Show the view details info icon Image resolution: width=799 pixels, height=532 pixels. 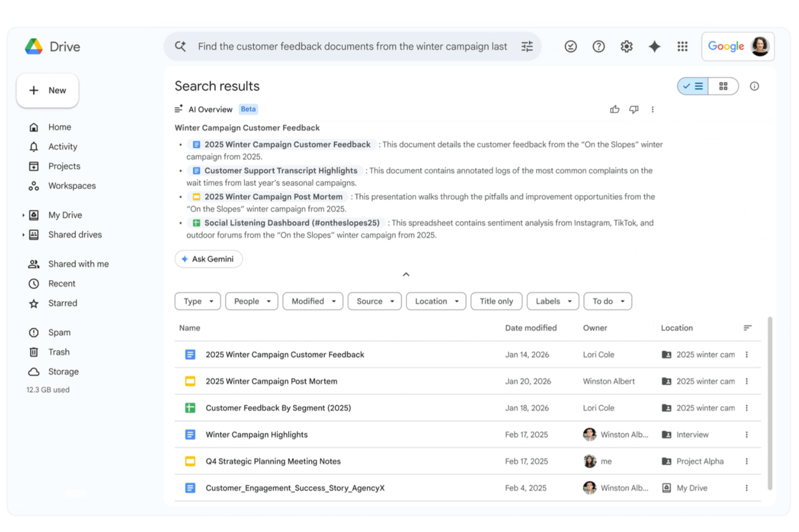pos(754,86)
